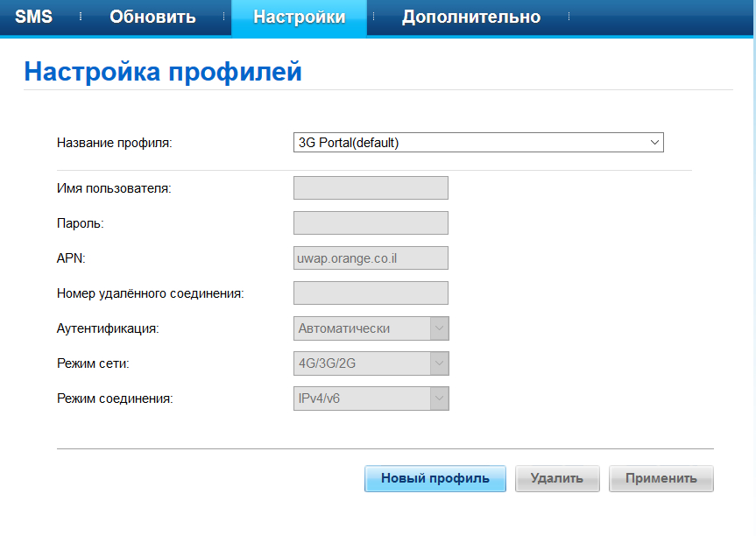Image resolution: width=756 pixels, height=536 pixels.
Task: Open the Режим соединения IPv4/v6 dropdown
Action: (x=371, y=398)
